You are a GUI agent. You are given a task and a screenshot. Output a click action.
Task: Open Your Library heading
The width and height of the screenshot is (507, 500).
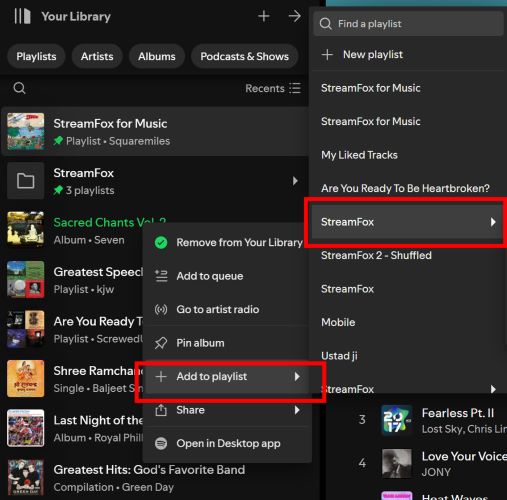[76, 16]
